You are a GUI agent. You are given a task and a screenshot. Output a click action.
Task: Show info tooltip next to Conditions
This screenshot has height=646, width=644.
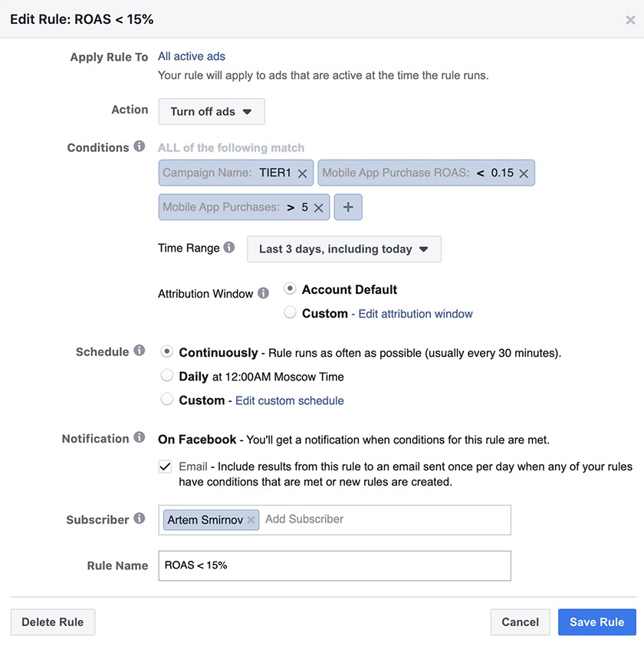139,147
